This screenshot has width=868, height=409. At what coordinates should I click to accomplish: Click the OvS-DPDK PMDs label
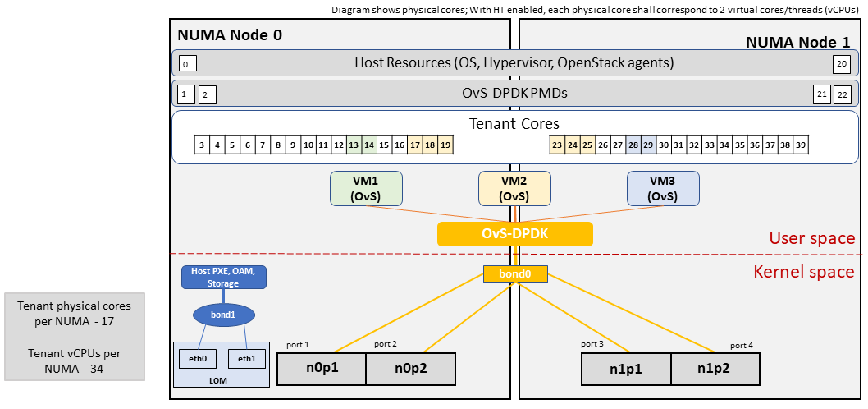pos(514,94)
